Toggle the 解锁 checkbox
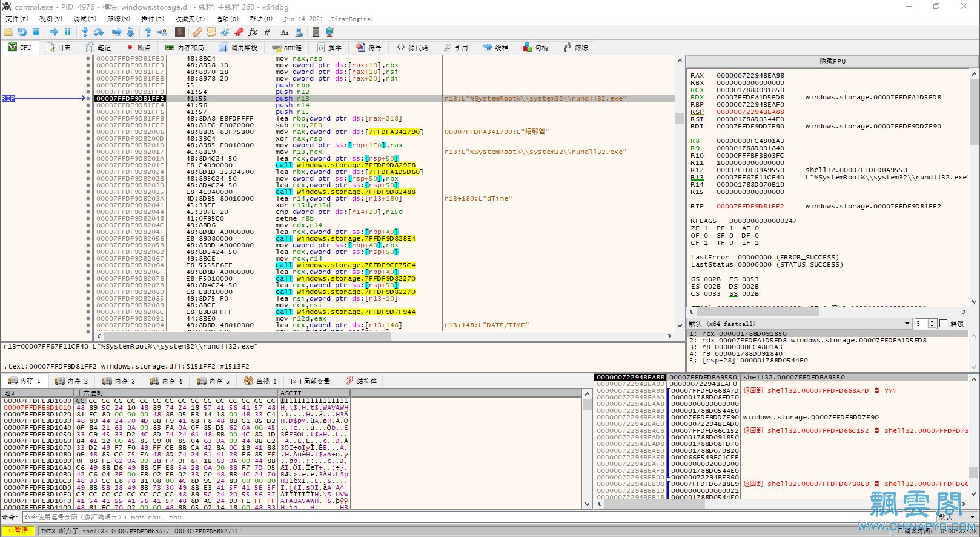This screenshot has height=537, width=980. tap(943, 324)
